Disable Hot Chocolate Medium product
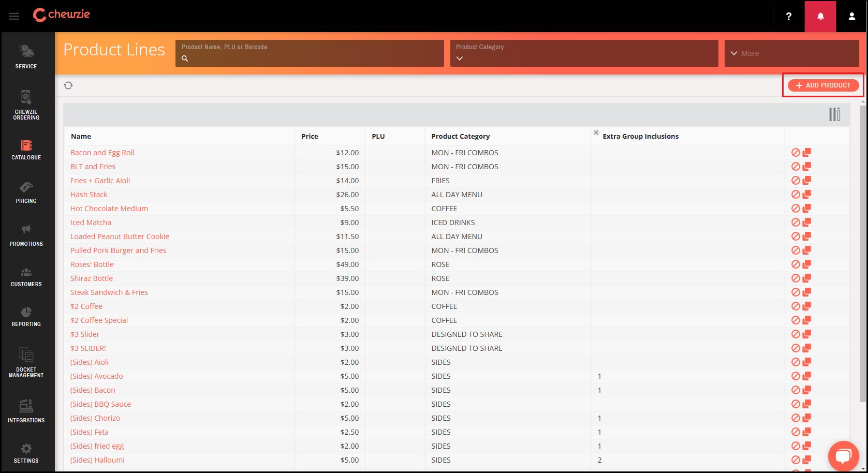 [x=796, y=209]
